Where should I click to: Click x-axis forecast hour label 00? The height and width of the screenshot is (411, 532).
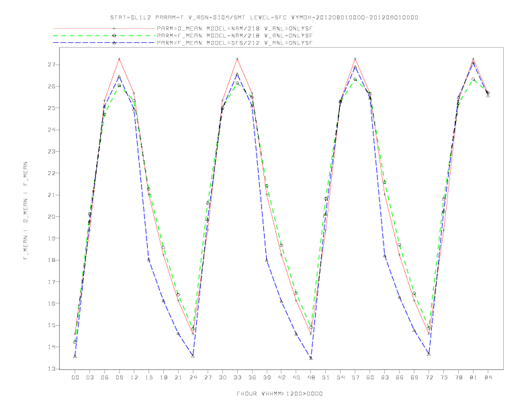click(75, 377)
